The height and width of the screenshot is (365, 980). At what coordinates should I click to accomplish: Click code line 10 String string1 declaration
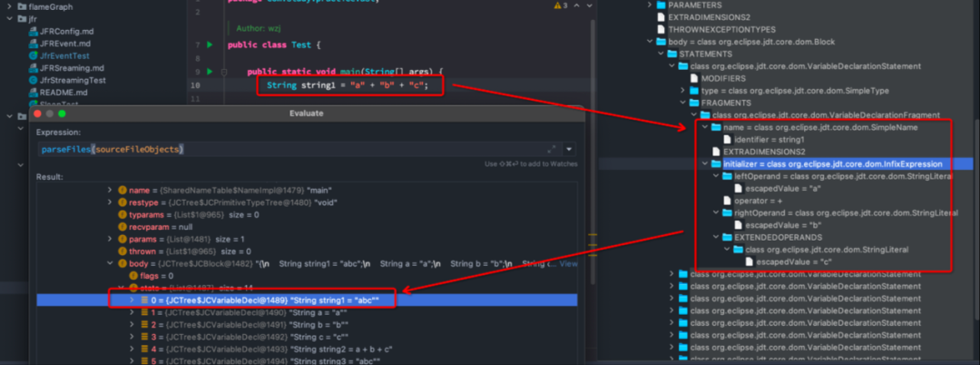[x=348, y=85]
